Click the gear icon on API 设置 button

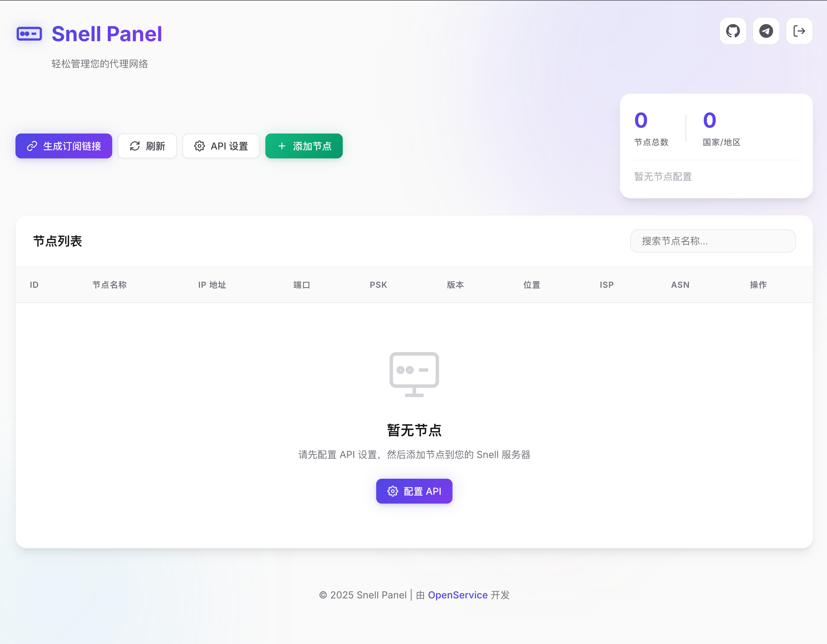200,146
